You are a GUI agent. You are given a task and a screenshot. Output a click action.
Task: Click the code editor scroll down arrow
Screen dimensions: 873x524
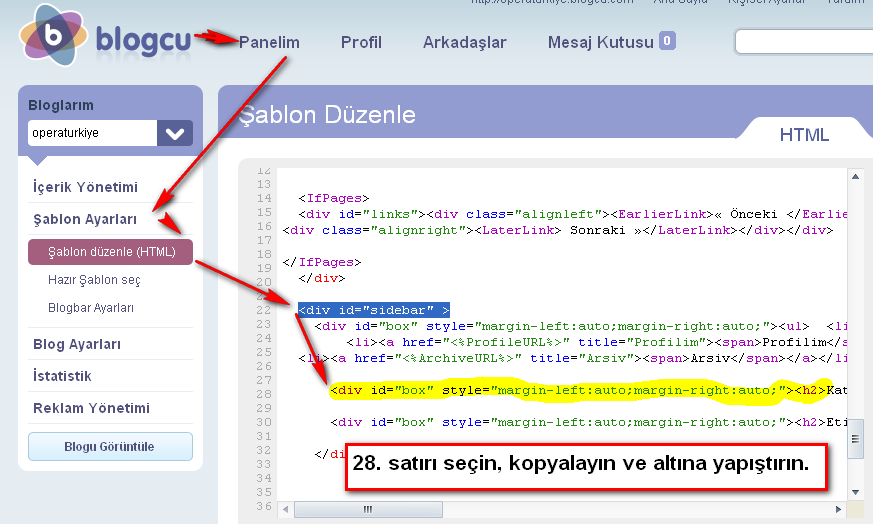[855, 492]
